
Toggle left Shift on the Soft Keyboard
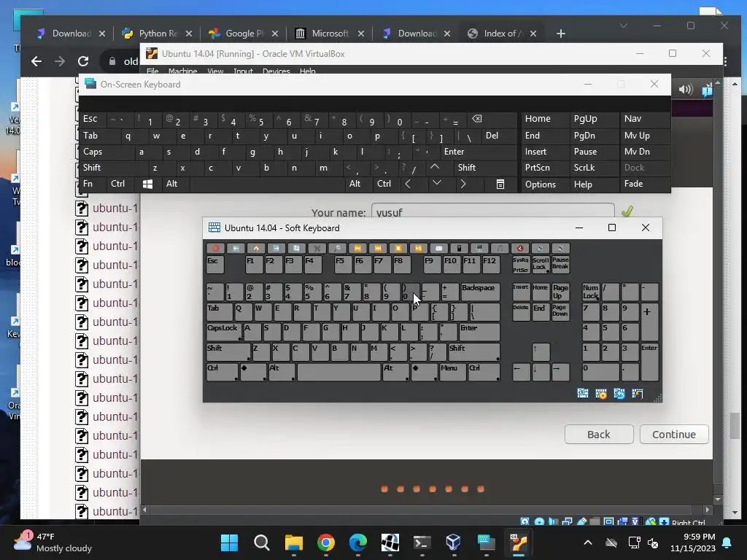click(x=228, y=352)
